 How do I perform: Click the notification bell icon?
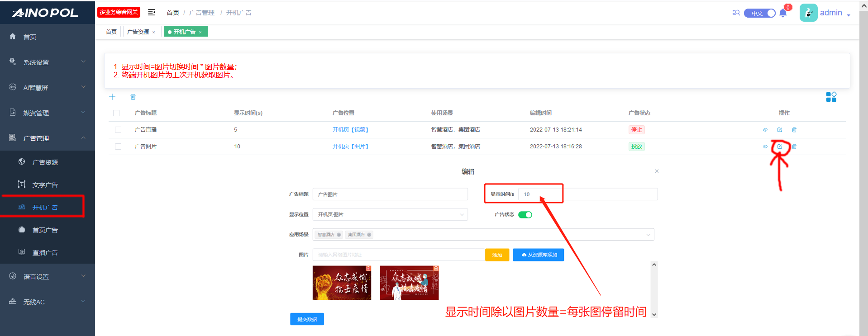point(783,13)
